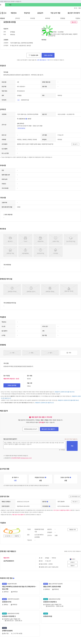Click the 고용24 입사지원 button under 접수 마감일
The width and height of the screenshot is (81, 644).
12,385
